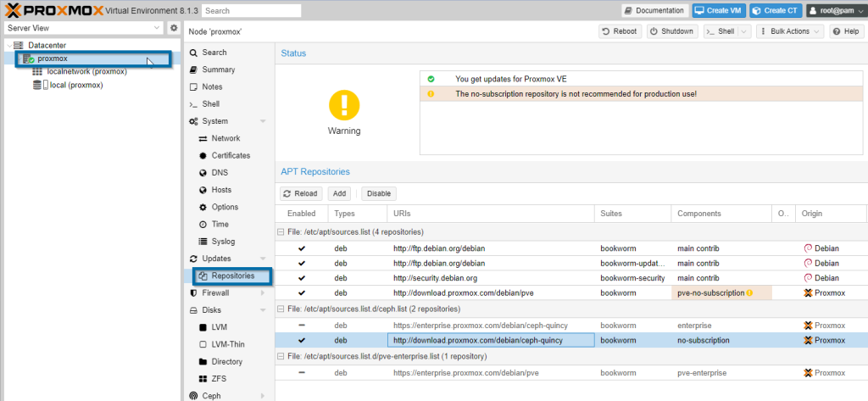The height and width of the screenshot is (401, 868).
Task: Collapse the /etc/apt/sources.list group
Action: coord(281,232)
